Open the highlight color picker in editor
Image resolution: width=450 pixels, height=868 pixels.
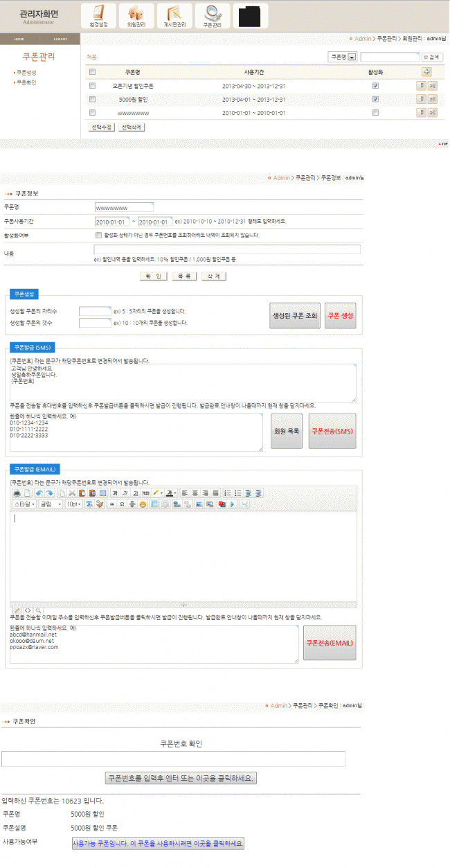point(157,493)
